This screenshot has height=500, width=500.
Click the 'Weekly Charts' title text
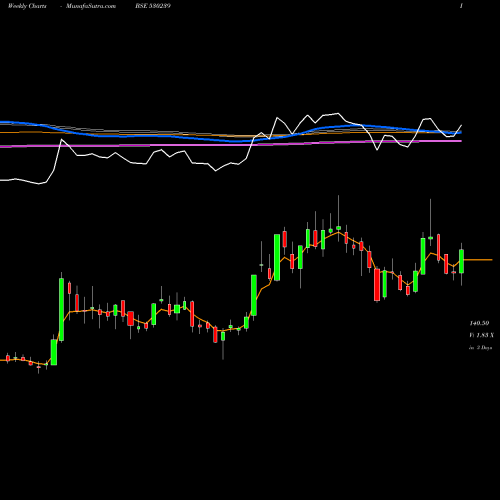27,6
